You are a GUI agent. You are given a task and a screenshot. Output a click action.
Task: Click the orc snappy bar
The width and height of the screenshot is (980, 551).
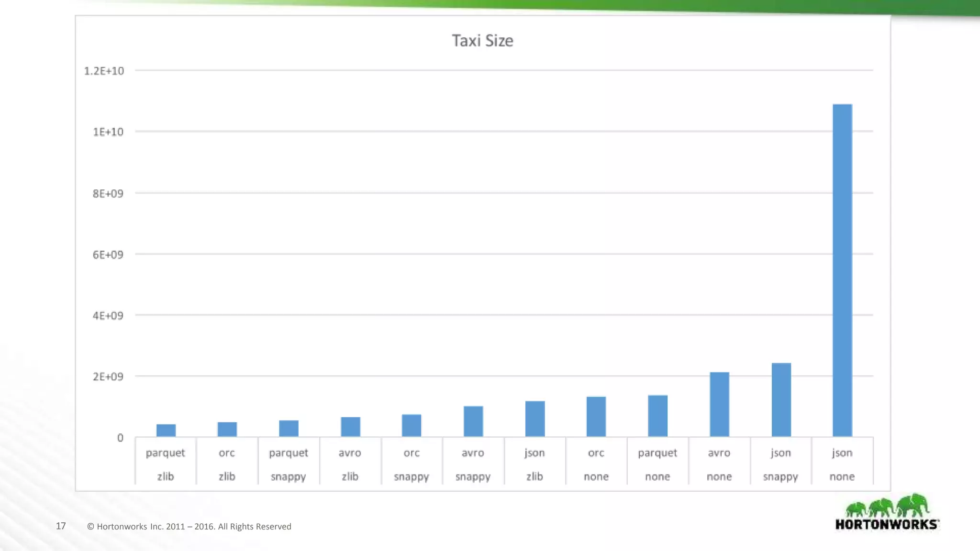pos(412,425)
